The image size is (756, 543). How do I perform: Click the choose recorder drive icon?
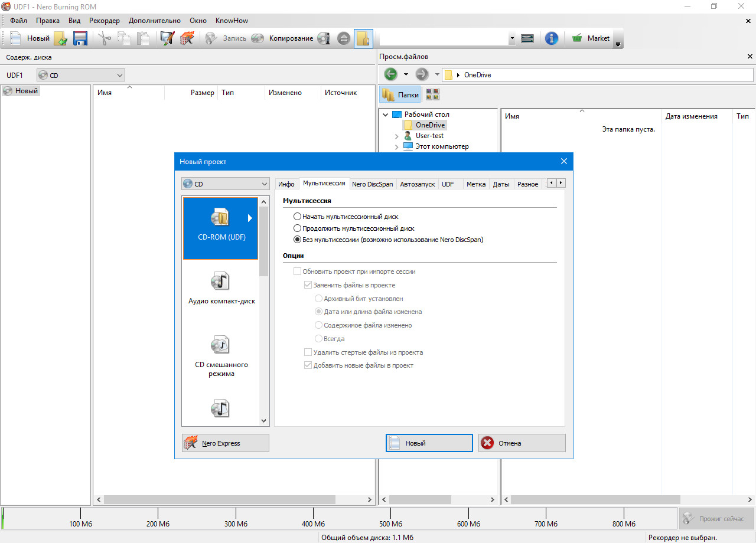527,38
